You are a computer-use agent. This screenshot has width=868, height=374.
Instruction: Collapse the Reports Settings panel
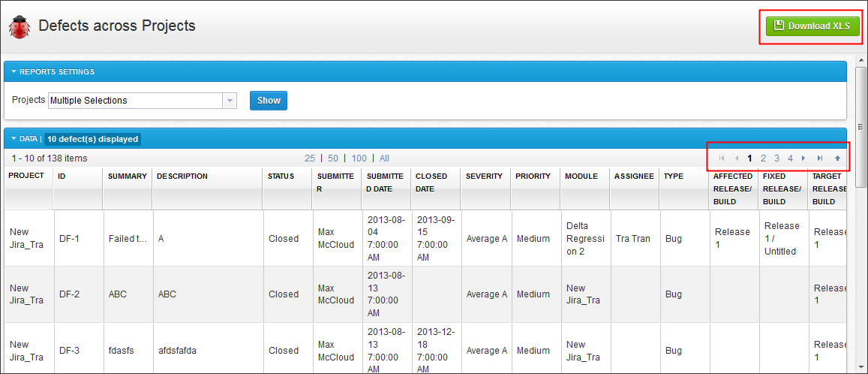(x=14, y=72)
